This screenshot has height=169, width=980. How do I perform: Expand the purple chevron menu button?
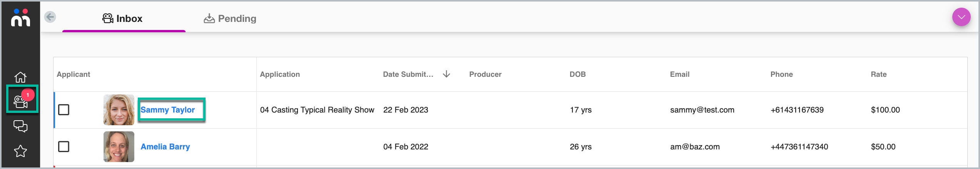[x=961, y=17]
